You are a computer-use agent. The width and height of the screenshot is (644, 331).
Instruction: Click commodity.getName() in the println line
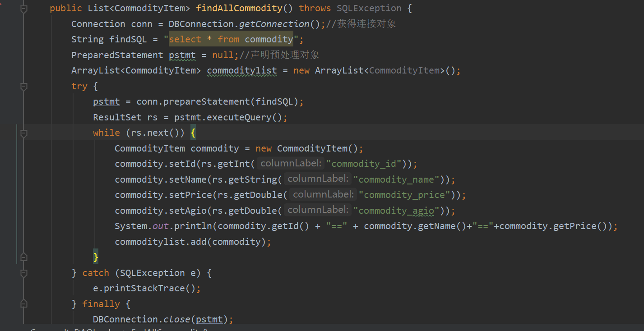coord(415,226)
